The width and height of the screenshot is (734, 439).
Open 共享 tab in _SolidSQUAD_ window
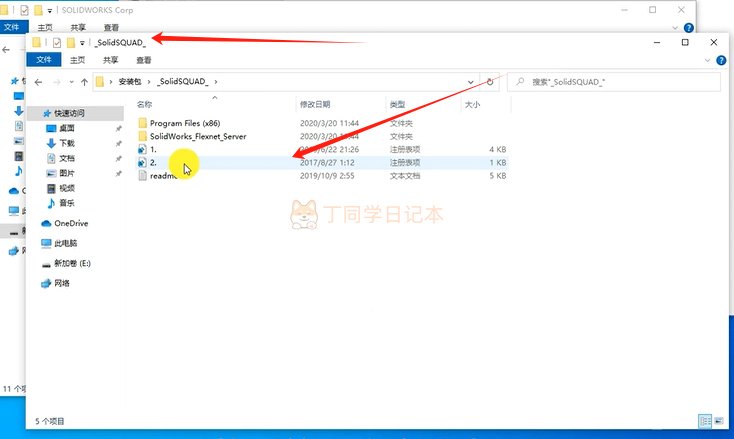point(110,60)
